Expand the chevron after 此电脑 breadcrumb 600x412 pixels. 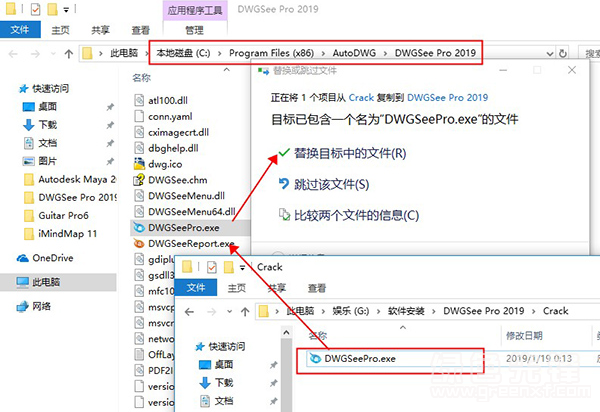(x=147, y=53)
